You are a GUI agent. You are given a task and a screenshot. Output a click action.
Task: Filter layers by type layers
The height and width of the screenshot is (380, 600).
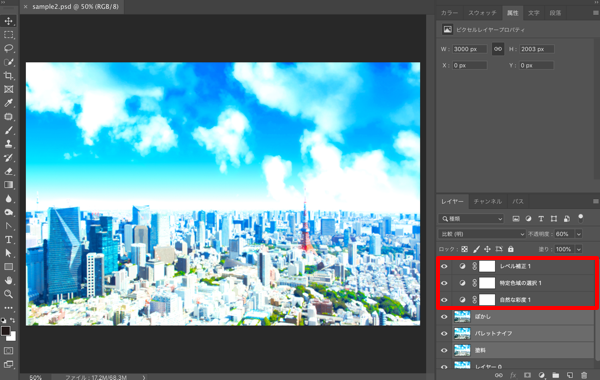(541, 219)
